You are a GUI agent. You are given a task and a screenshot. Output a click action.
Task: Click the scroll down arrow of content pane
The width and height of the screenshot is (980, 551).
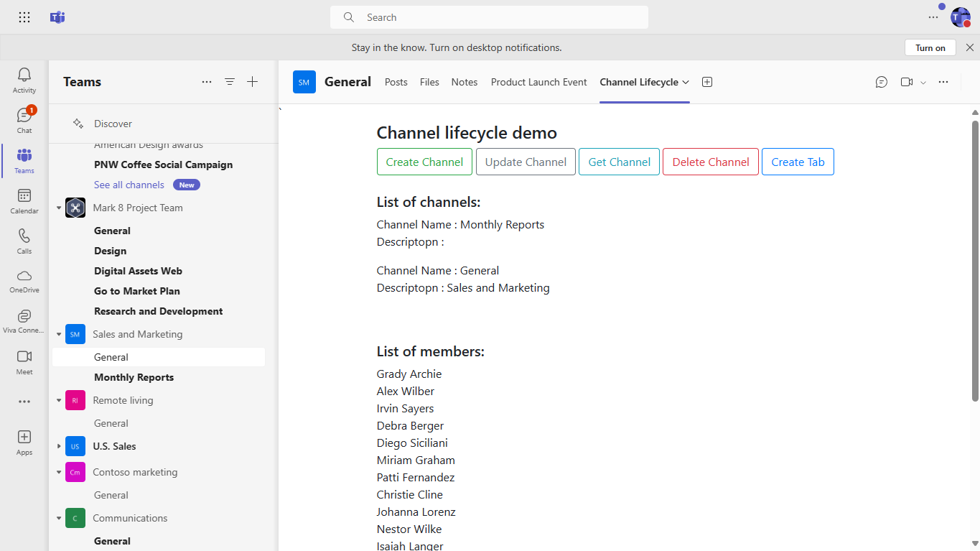click(975, 544)
